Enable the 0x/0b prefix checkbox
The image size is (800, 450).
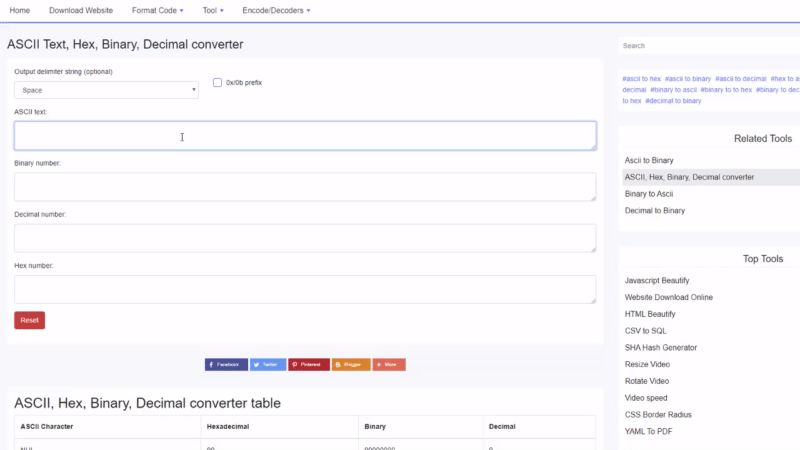(x=218, y=82)
